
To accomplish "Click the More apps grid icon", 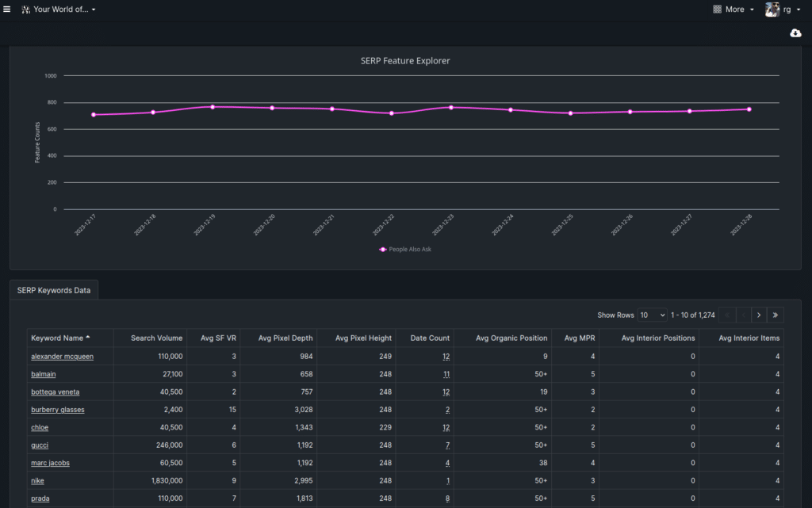I will pos(717,10).
